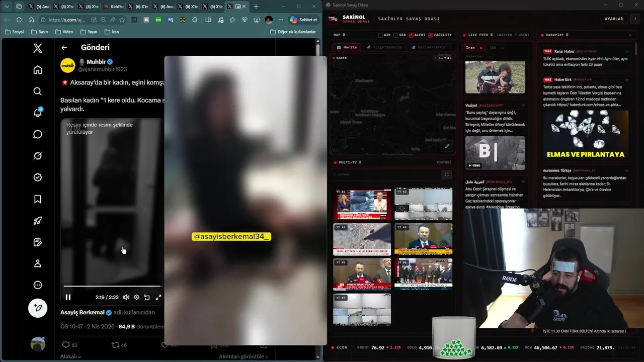Seek on the tweet video progress bar
644x362 pixels.
click(113, 286)
